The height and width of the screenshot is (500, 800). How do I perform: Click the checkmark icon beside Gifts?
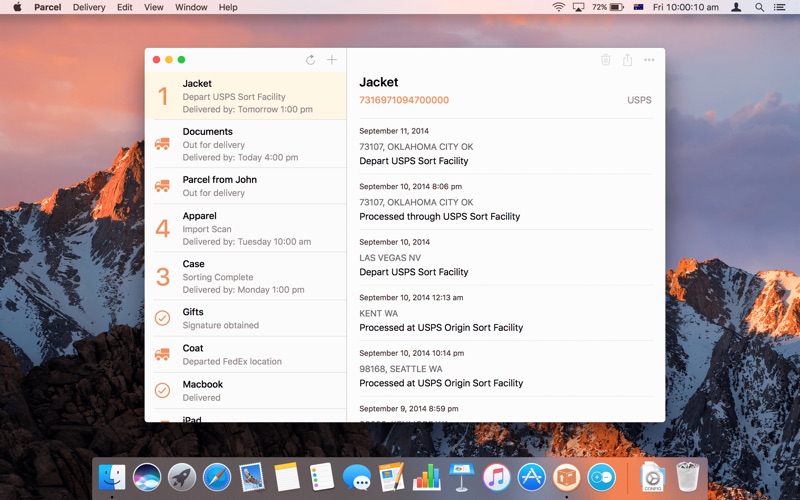(x=162, y=318)
